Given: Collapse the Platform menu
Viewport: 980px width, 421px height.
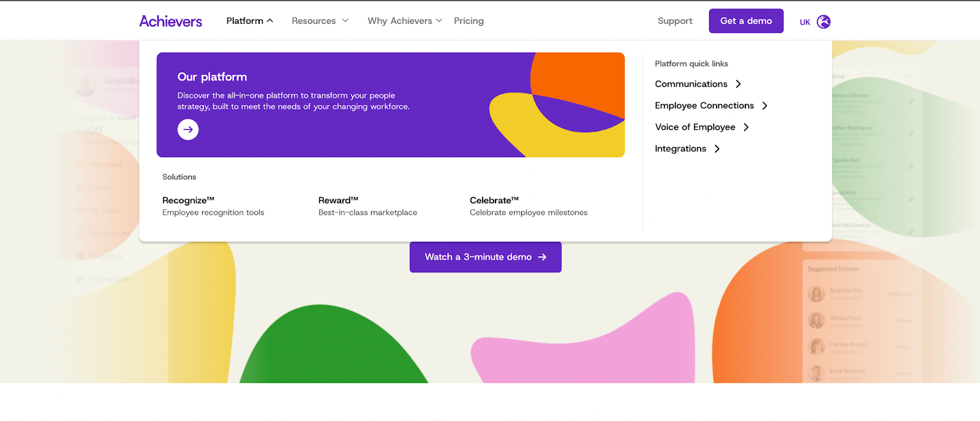Looking at the screenshot, I should tap(249, 21).
